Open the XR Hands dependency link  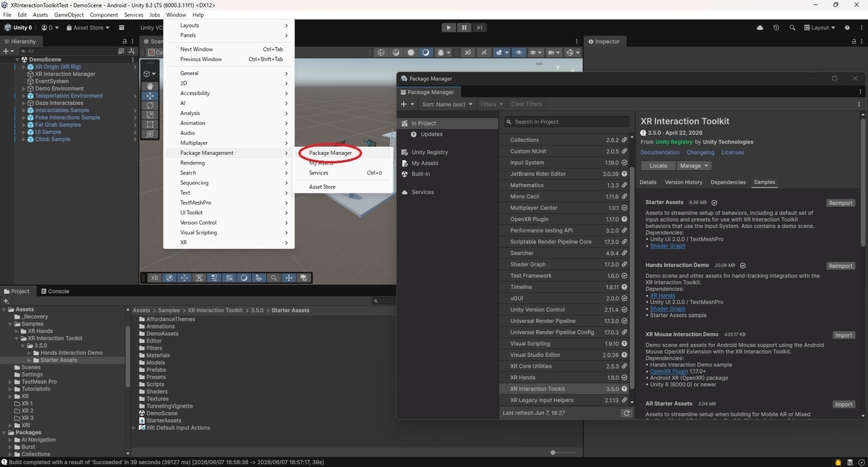click(663, 295)
